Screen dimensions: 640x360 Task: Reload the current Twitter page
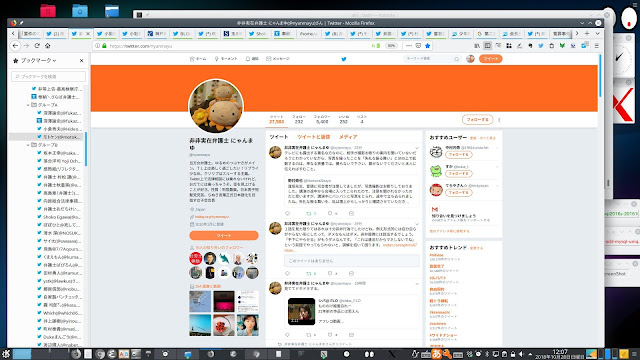pos(37,46)
